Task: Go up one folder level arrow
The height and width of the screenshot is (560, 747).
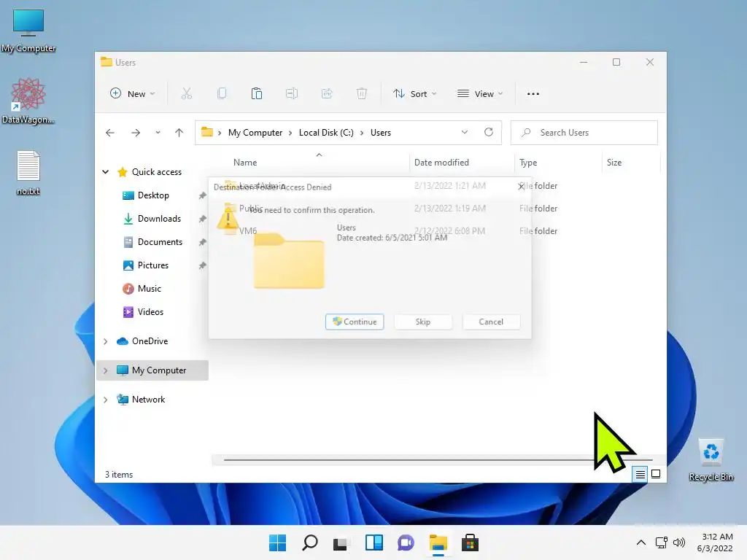Action: click(x=179, y=133)
